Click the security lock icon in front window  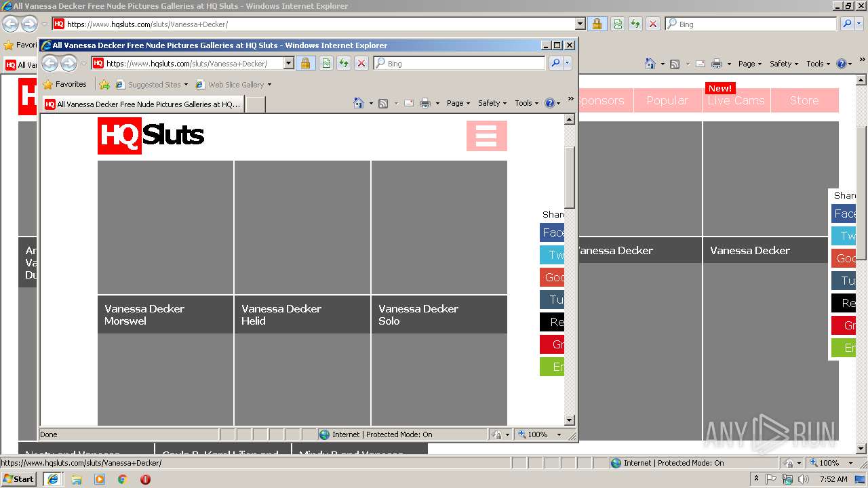click(305, 63)
